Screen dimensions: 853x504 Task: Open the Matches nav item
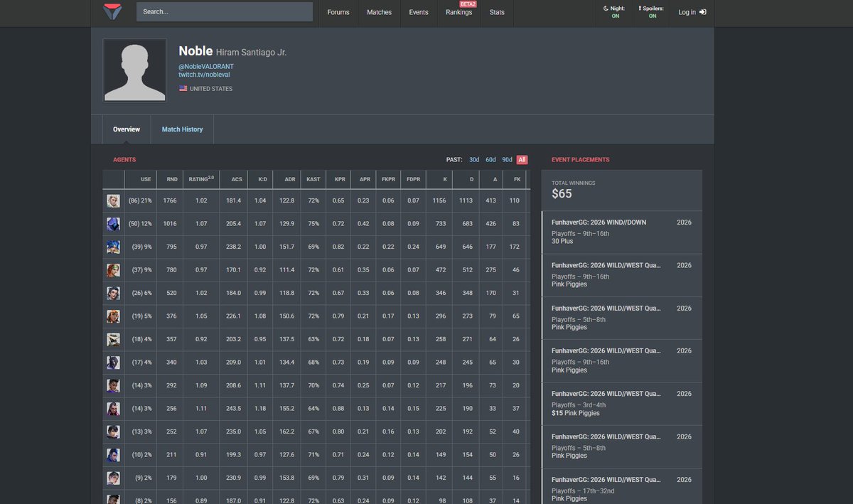(x=379, y=12)
